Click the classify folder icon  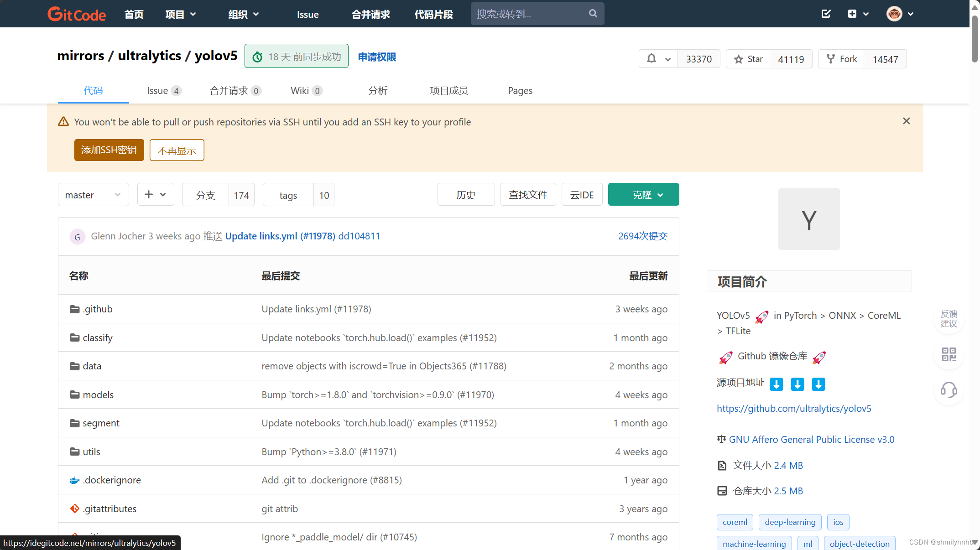(75, 337)
